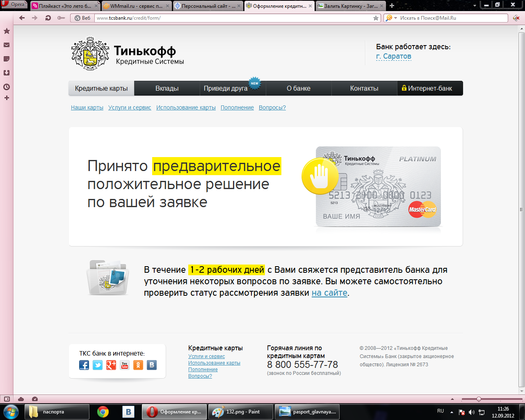Click the volume icon in system tray

coord(472,412)
